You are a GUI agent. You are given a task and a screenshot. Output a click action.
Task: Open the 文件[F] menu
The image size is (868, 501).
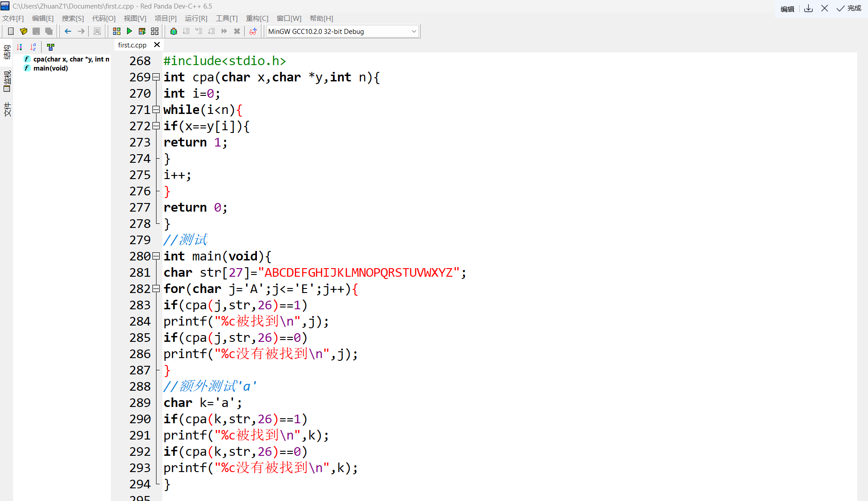coord(13,19)
